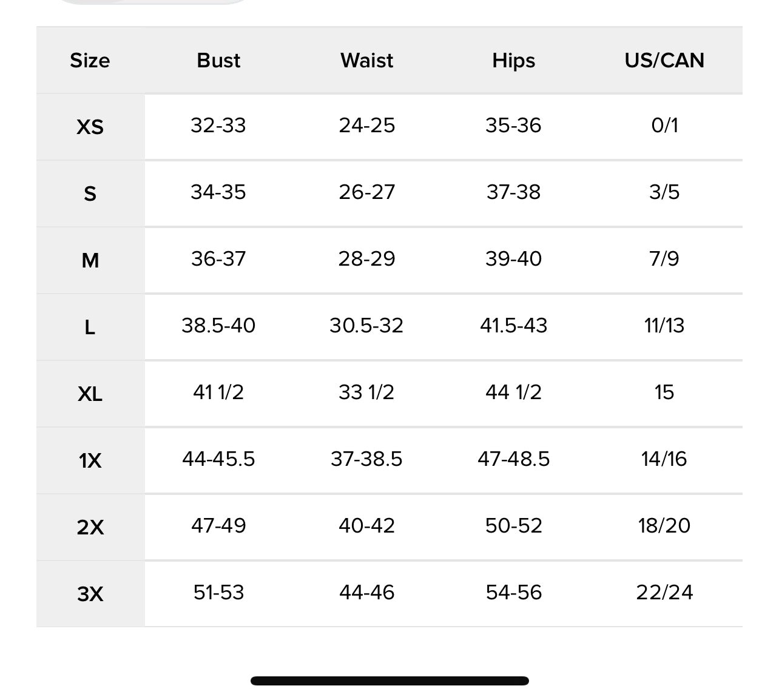Click the 33 1/2 waist cell
Viewport: 779px width, 700px height.
[x=366, y=392]
